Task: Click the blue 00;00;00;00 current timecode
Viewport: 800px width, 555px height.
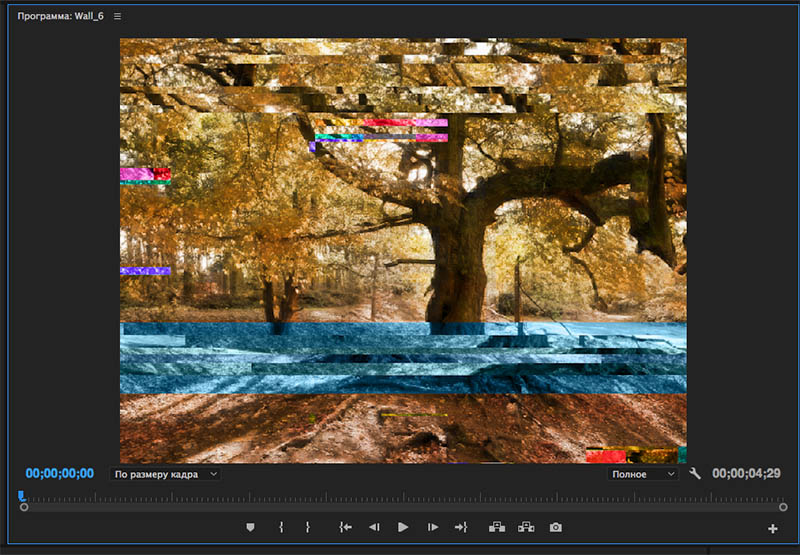Action: click(x=60, y=474)
